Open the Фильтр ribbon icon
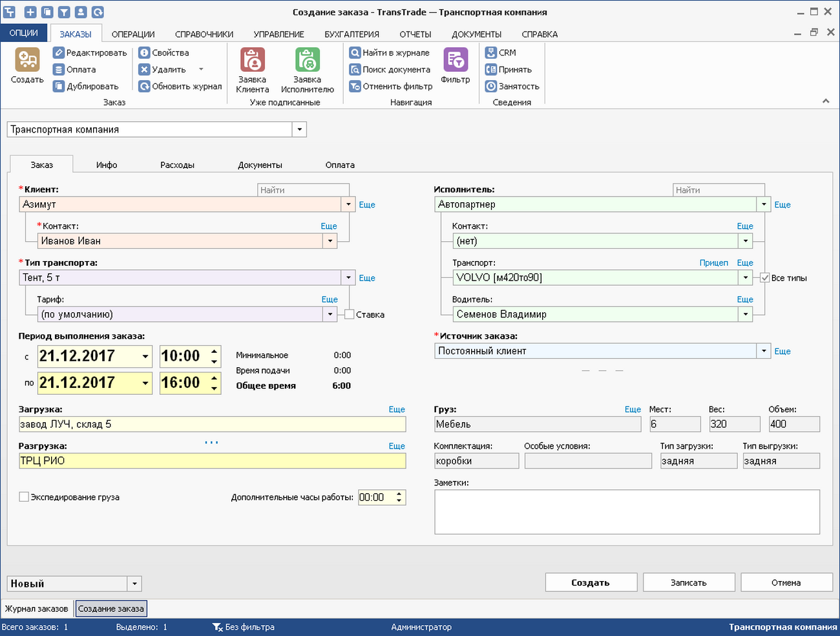Image resolution: width=840 pixels, height=636 pixels. (x=456, y=60)
